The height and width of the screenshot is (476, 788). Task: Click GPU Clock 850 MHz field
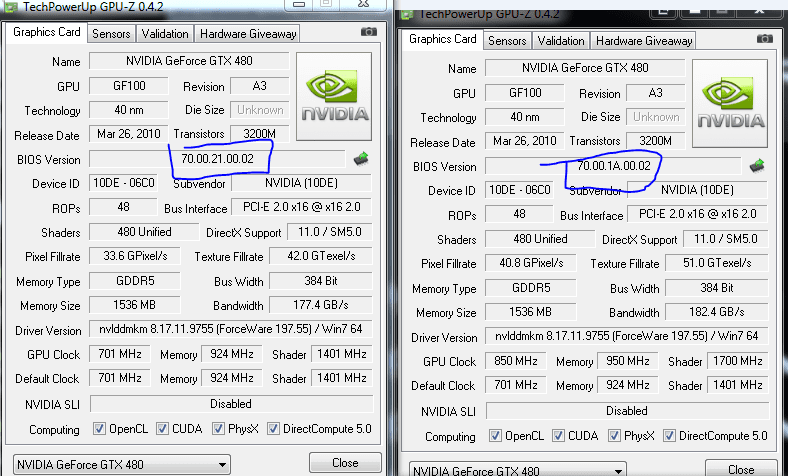click(x=516, y=361)
